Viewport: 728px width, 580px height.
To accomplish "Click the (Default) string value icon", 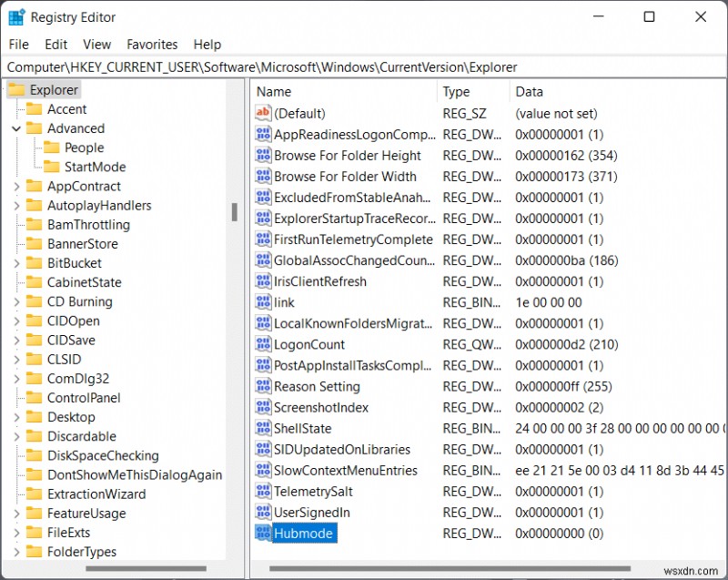I will point(263,113).
